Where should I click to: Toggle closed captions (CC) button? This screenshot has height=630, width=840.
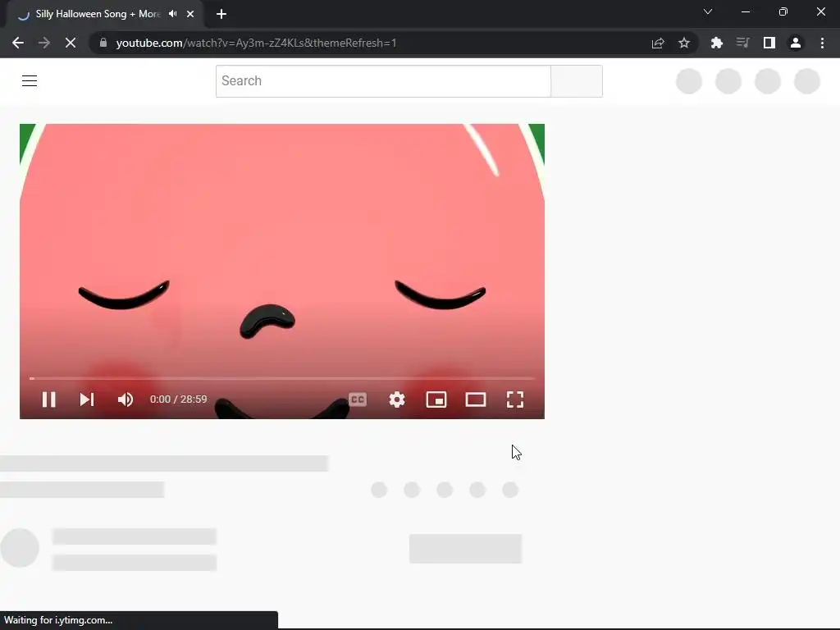pos(358,399)
